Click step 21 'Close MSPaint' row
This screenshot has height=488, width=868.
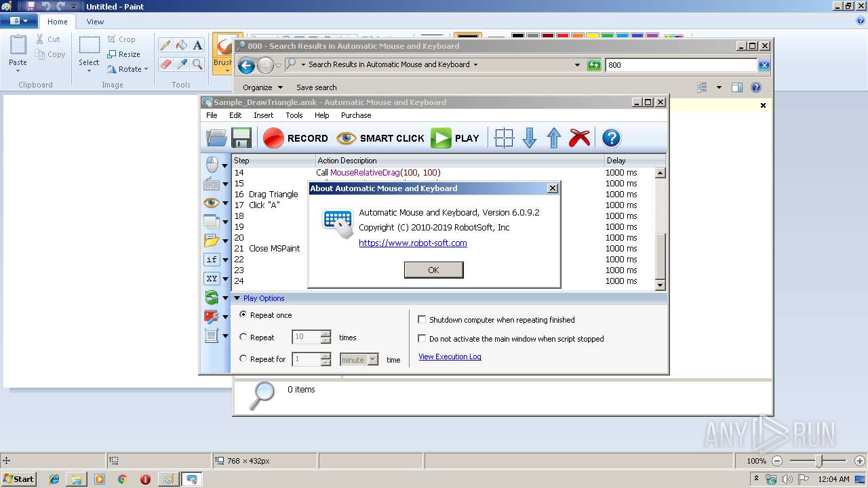[443, 248]
